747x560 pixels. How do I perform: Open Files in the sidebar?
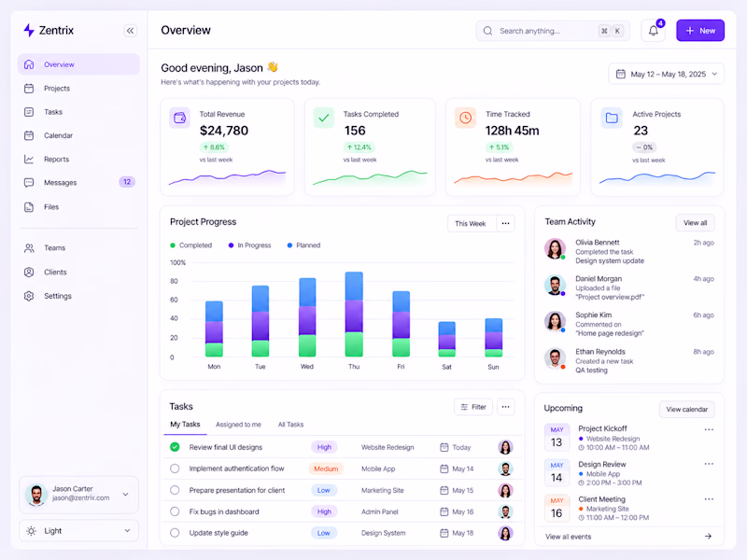(x=78, y=207)
